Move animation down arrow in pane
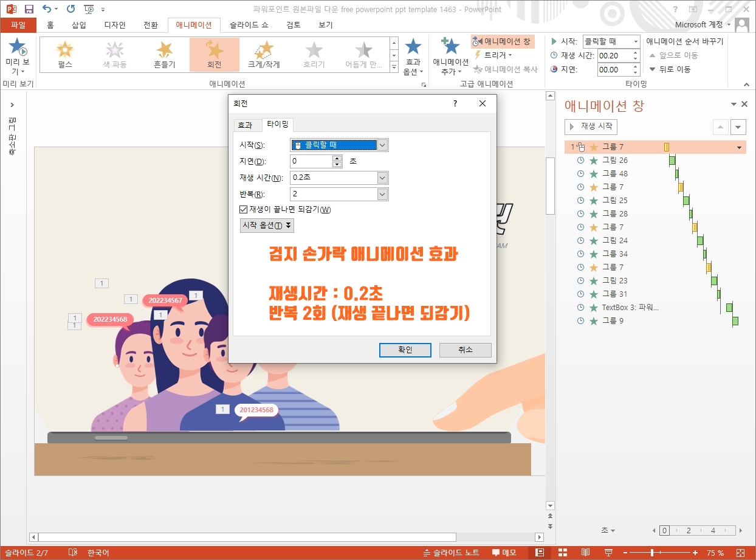Screen dimensions: 756x560 [x=738, y=127]
